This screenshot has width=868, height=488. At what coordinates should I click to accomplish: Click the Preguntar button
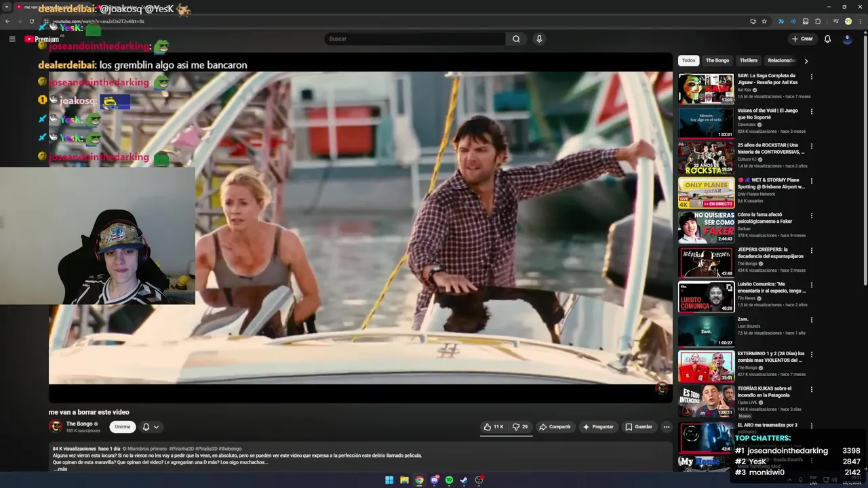(x=597, y=427)
